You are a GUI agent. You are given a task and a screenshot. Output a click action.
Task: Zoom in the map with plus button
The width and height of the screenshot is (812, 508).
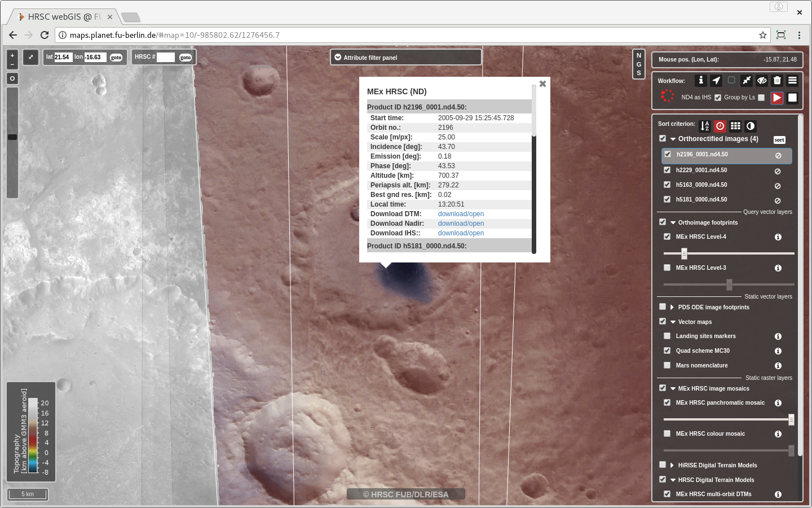(x=12, y=55)
